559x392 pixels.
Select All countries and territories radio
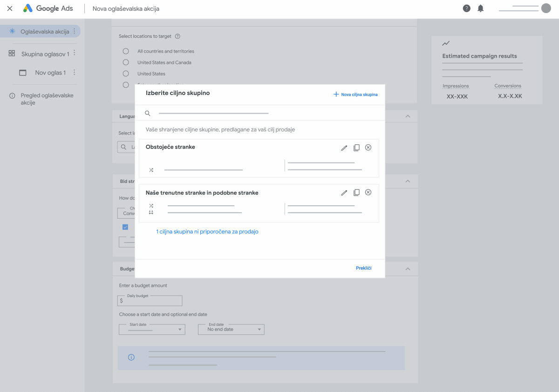pos(126,51)
